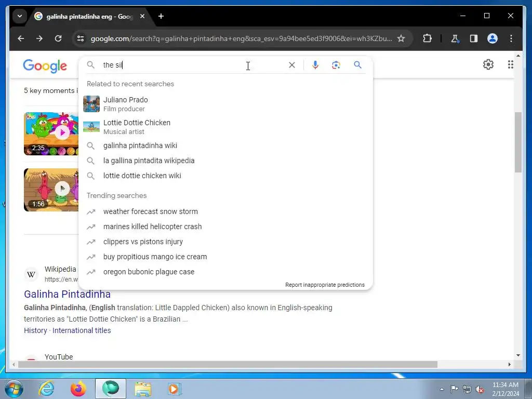Choose lottie dottie chicken wiki suggestion

225,176
